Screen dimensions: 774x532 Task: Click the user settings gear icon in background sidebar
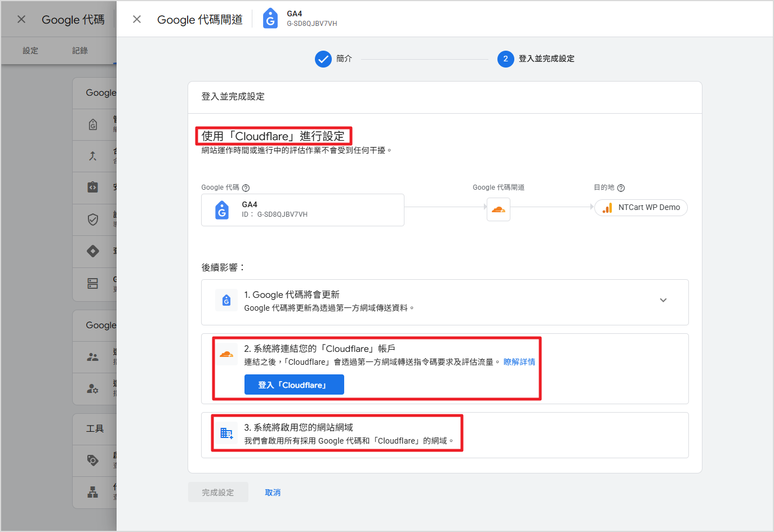[x=93, y=388]
